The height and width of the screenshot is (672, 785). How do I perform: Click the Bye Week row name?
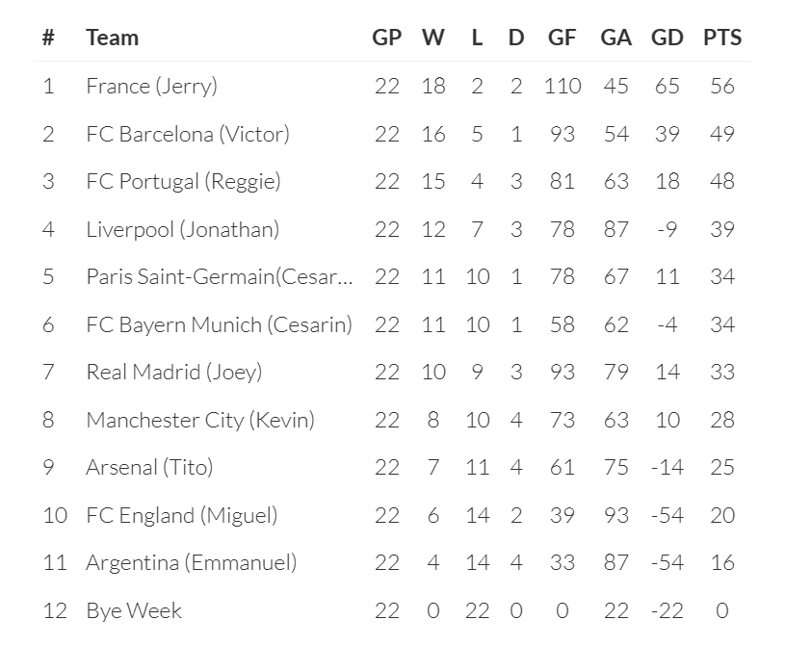click(x=133, y=610)
